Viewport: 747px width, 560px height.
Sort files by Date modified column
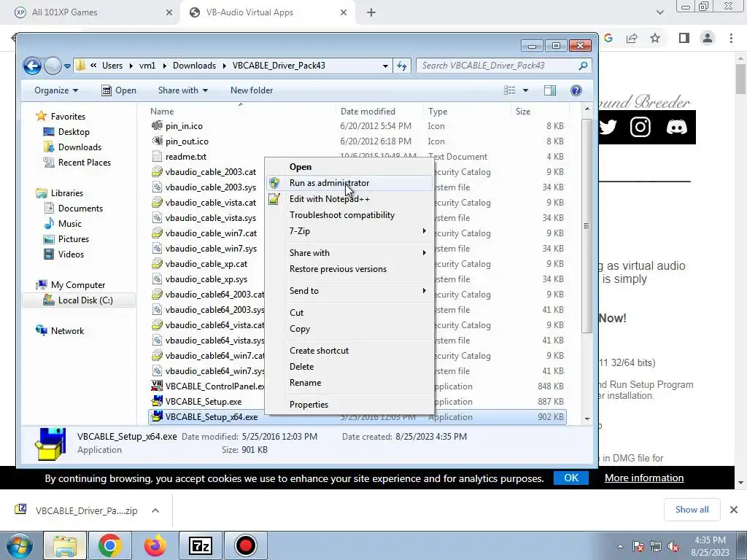click(368, 112)
